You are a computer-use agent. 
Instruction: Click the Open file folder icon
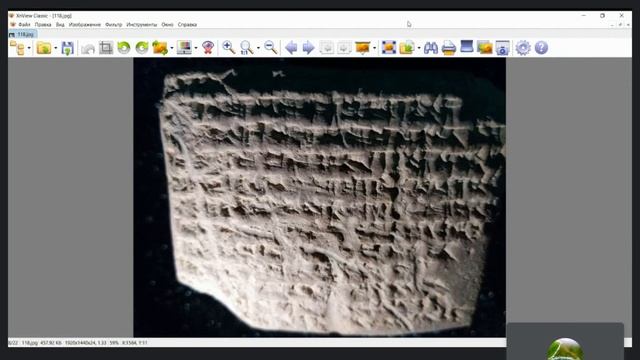coord(44,48)
